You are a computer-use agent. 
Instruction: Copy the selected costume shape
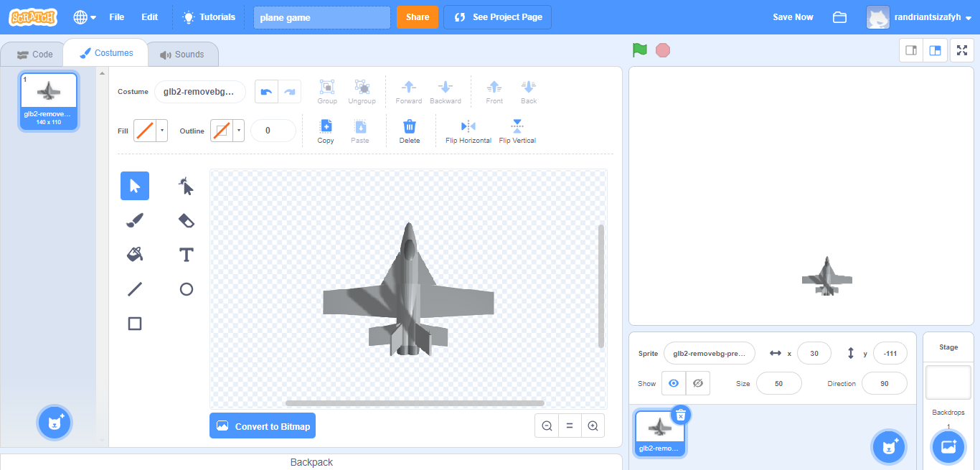326,131
